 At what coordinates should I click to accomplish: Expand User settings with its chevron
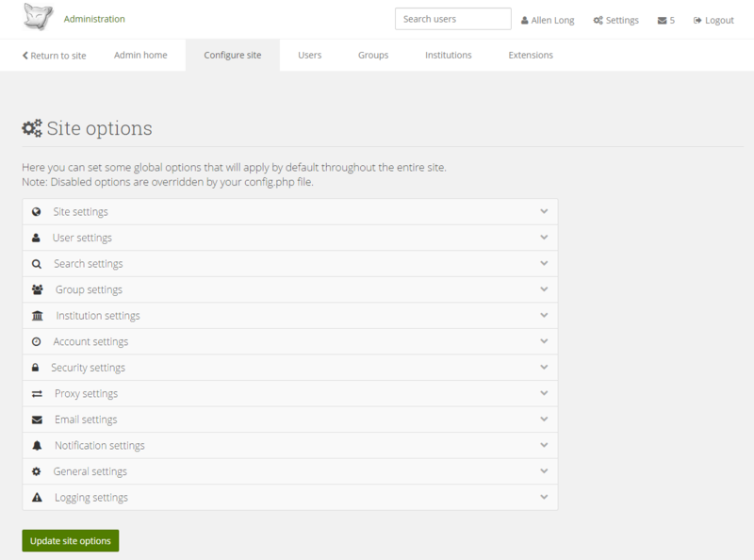[544, 238]
